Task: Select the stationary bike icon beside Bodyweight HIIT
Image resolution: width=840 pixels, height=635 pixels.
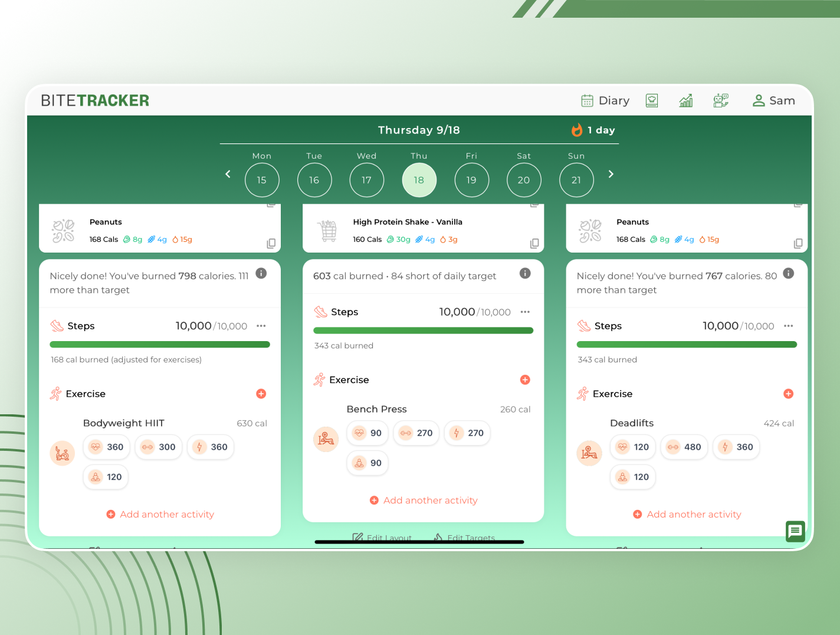Action: tap(63, 453)
